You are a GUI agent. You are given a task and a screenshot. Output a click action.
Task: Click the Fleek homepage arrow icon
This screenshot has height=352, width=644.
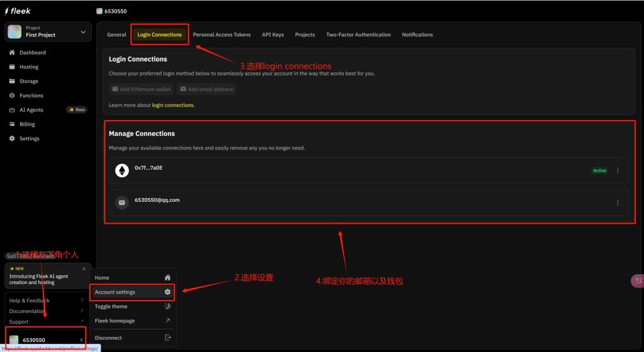pyautogui.click(x=167, y=321)
